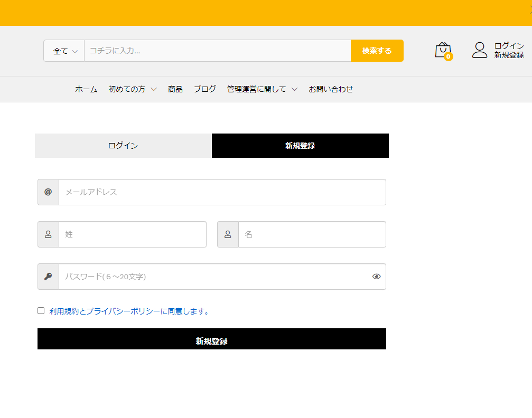Click the @ email icon
The width and height of the screenshot is (532, 418).
[x=48, y=192]
